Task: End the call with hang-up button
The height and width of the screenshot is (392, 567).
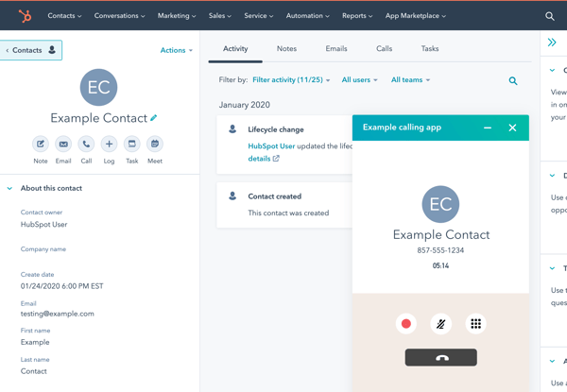Action: pyautogui.click(x=440, y=357)
